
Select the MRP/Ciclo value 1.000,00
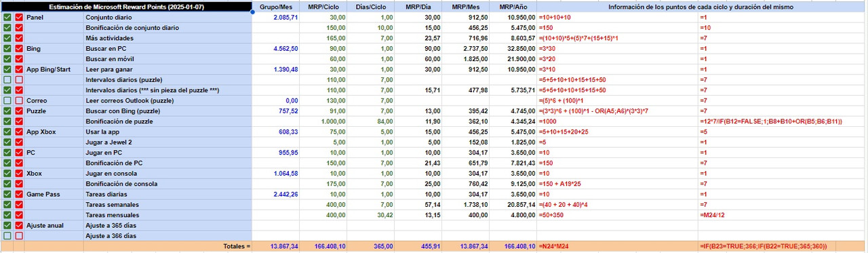323,121
